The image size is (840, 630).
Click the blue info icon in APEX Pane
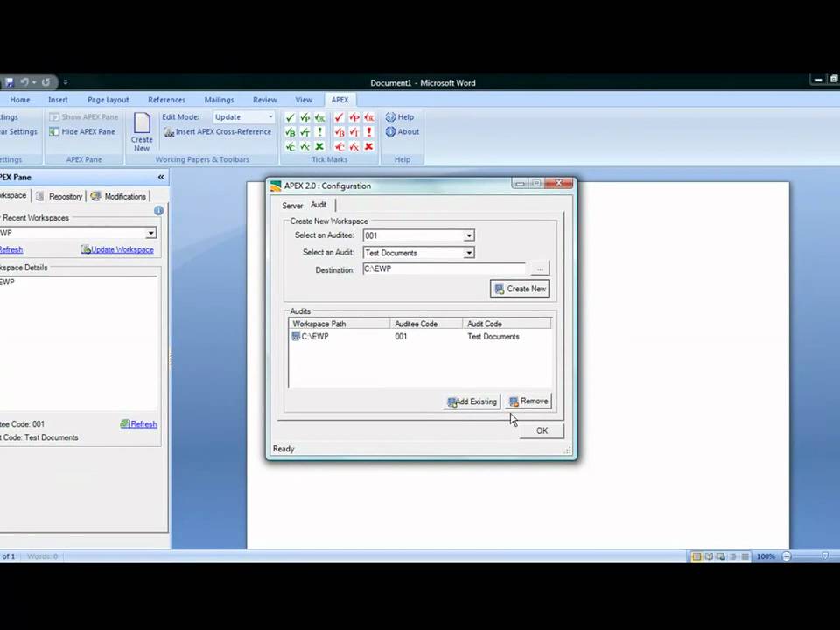[158, 211]
